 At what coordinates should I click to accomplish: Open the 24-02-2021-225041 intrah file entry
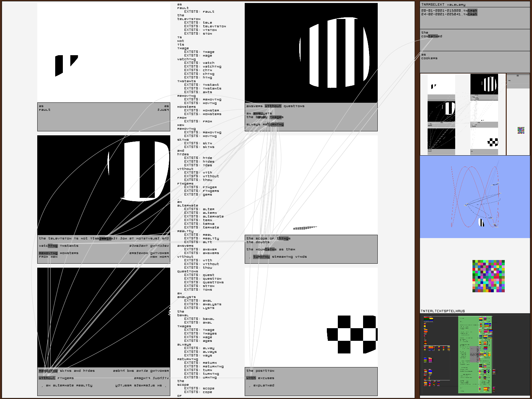449,14
